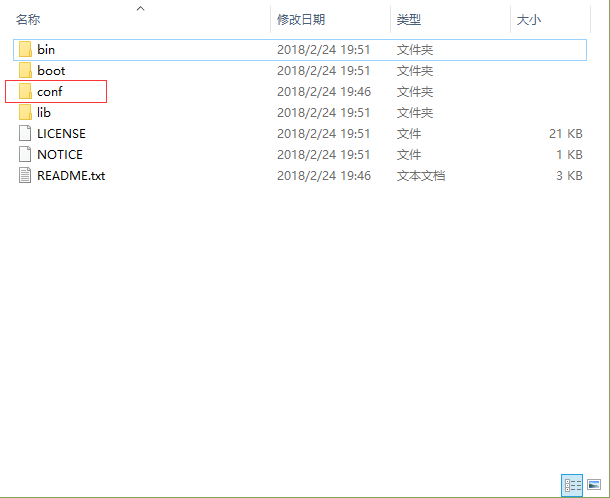Select the boot folder icon

(25, 70)
